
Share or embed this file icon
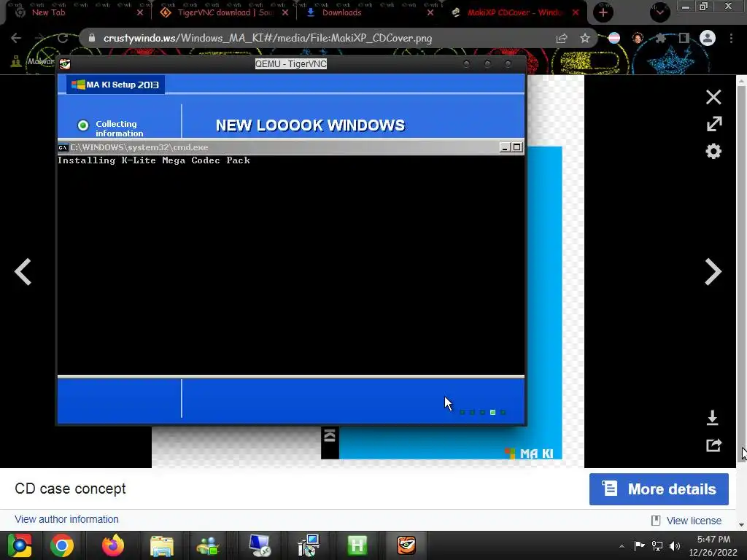[x=713, y=446]
